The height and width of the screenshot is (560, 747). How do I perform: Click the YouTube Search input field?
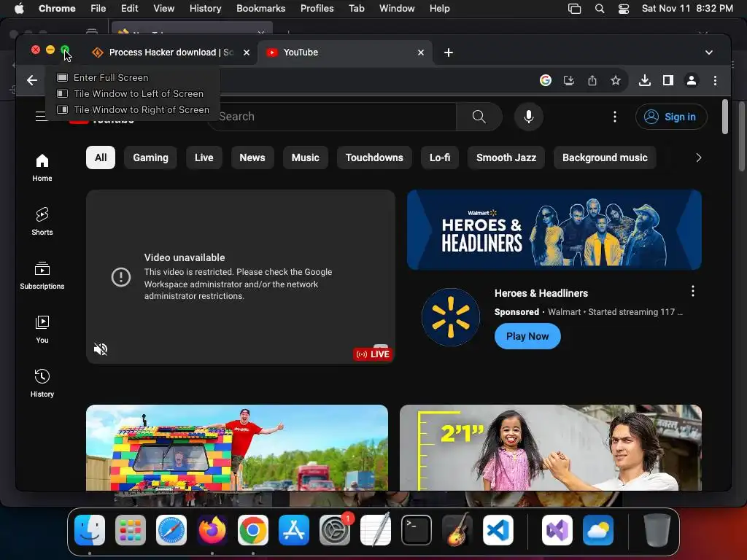[332, 117]
